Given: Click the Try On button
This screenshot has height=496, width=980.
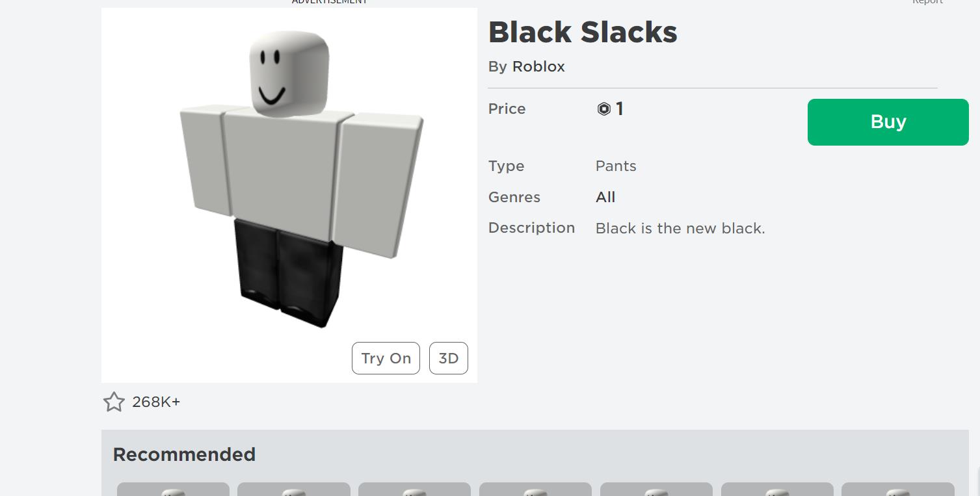Looking at the screenshot, I should (386, 358).
